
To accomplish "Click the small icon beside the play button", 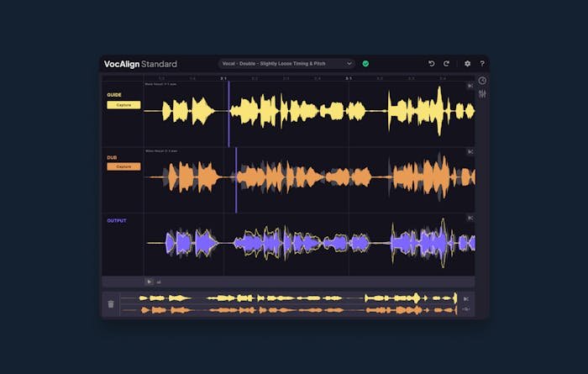I will tap(159, 282).
